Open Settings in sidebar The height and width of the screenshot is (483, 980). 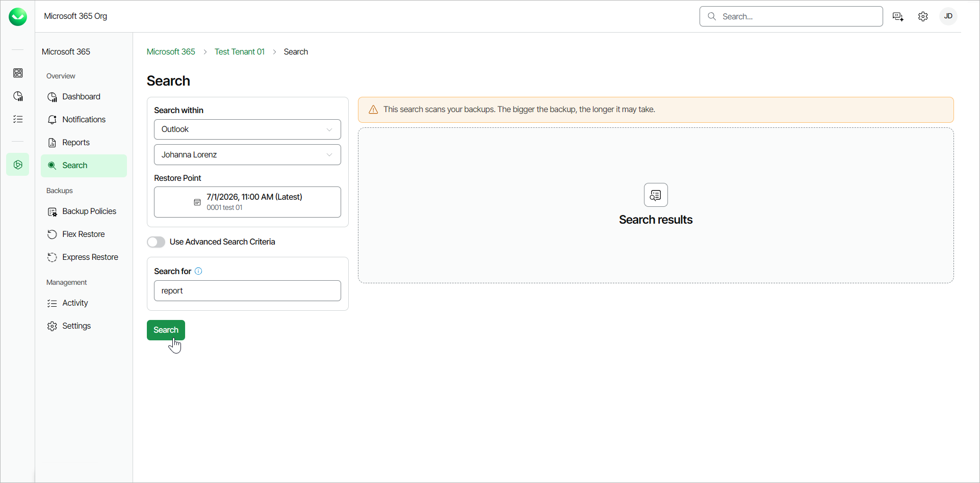(84, 326)
